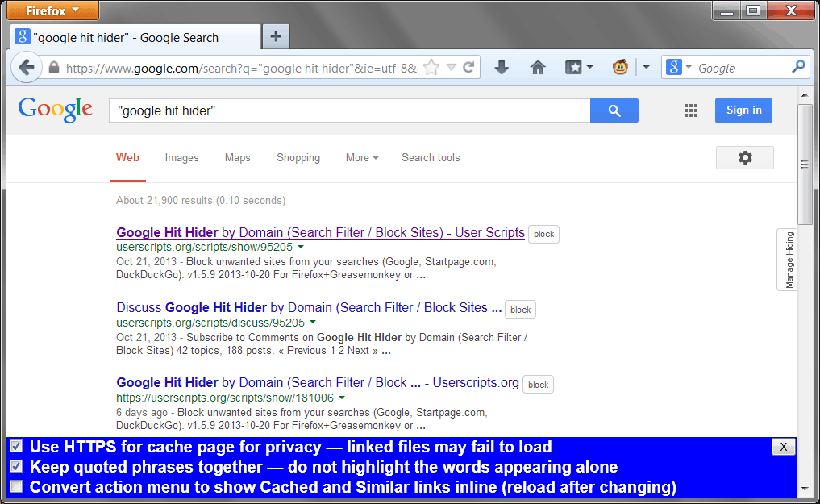This screenshot has height=504, width=820.
Task: Open a new browser tab
Action: pyautogui.click(x=276, y=36)
